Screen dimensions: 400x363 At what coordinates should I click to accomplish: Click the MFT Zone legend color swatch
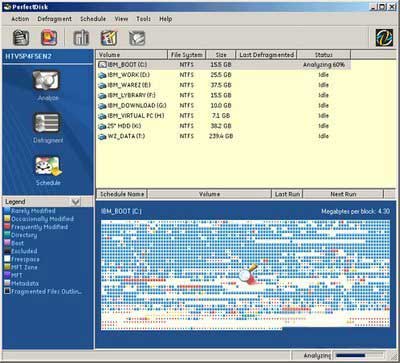pyautogui.click(x=7, y=267)
